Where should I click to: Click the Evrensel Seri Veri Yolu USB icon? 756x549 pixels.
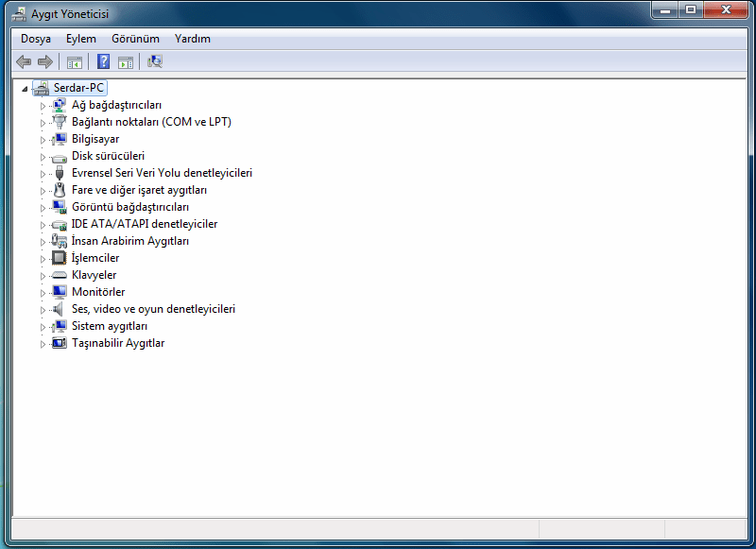tap(60, 173)
